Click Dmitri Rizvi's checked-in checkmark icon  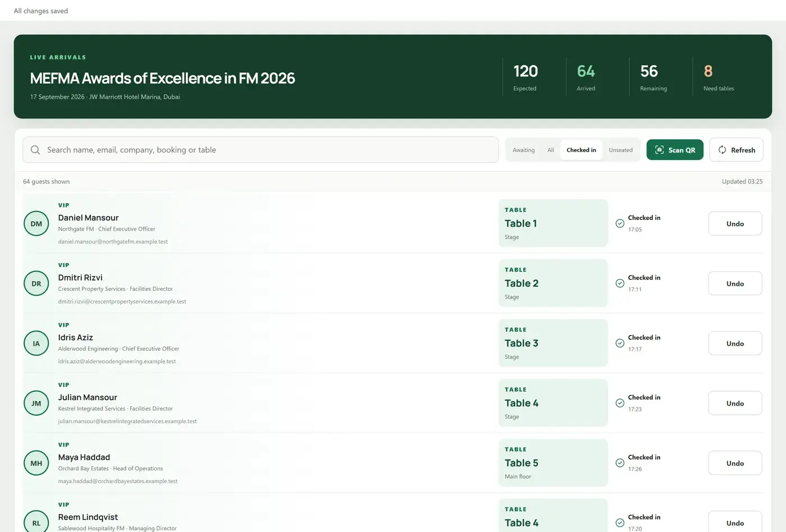(620, 283)
